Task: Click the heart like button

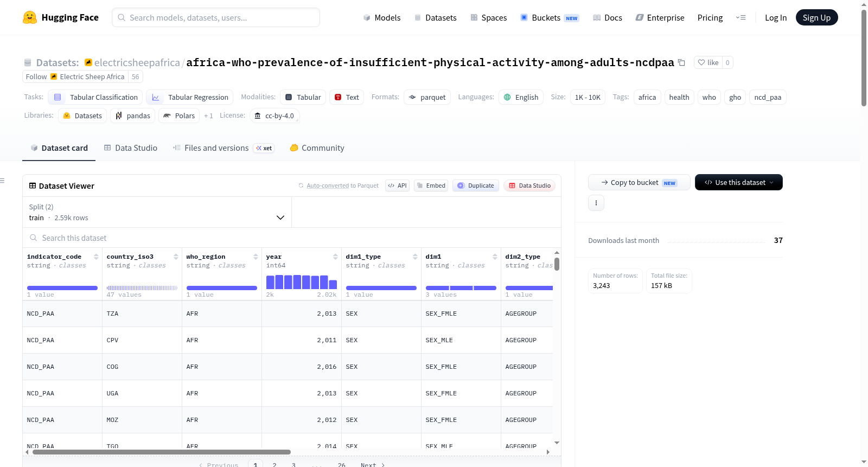Action: pyautogui.click(x=708, y=62)
